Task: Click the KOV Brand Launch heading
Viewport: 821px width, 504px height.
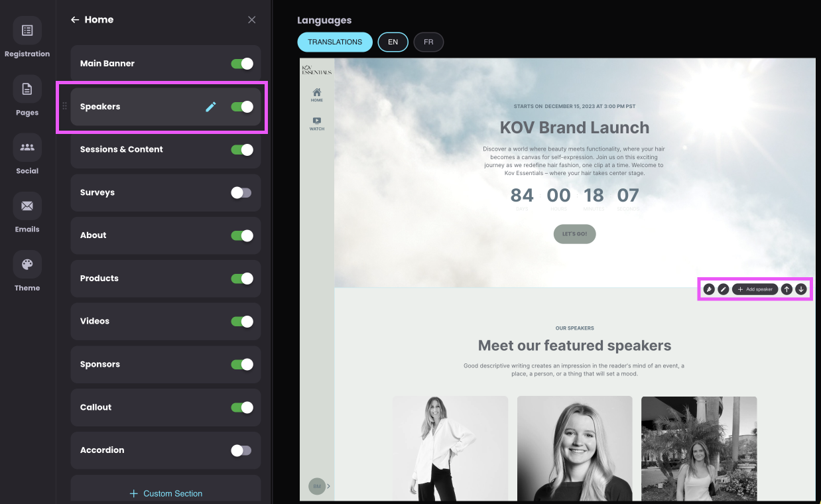Action: (575, 127)
